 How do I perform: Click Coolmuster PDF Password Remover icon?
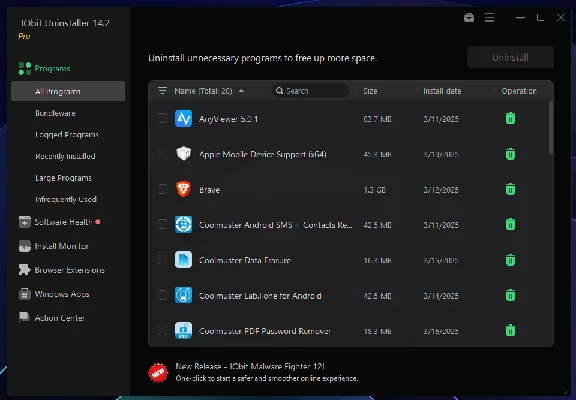pos(183,330)
